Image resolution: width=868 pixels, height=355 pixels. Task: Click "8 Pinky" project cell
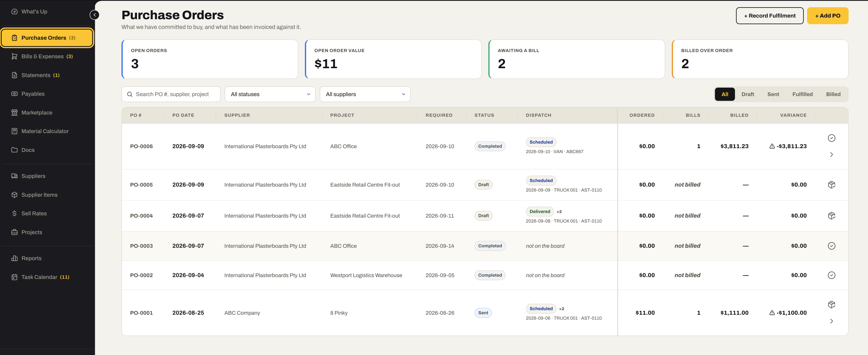339,313
